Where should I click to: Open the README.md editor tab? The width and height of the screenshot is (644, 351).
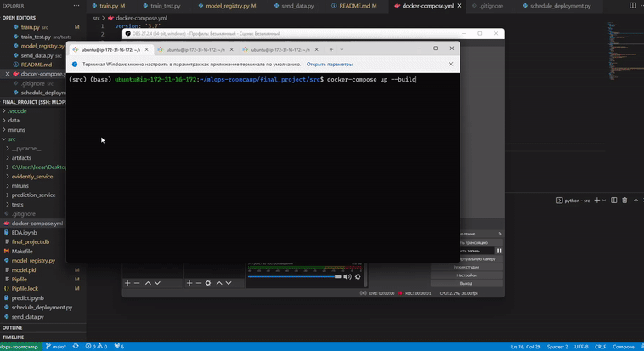pos(354,6)
